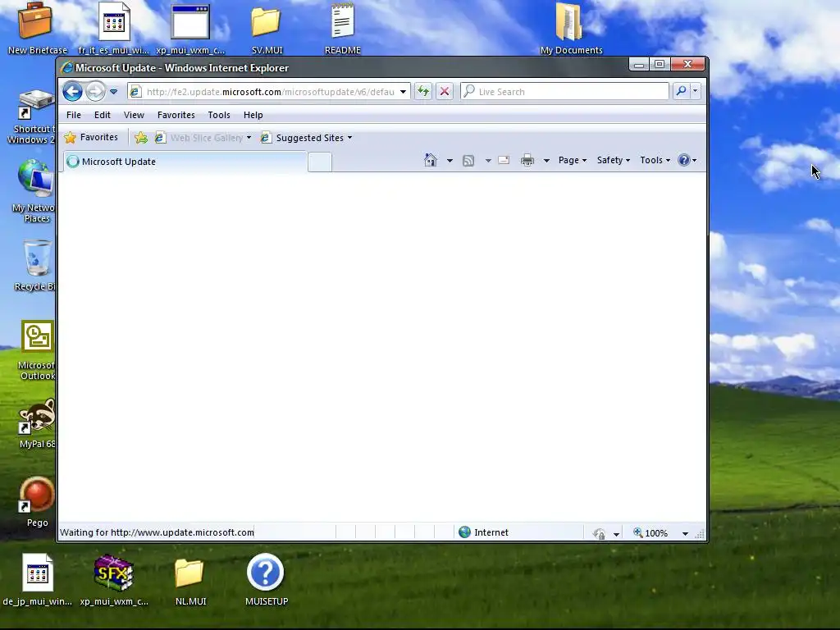The width and height of the screenshot is (840, 630).
Task: Expand Suggested Sites dropdown arrow
Action: 349,138
